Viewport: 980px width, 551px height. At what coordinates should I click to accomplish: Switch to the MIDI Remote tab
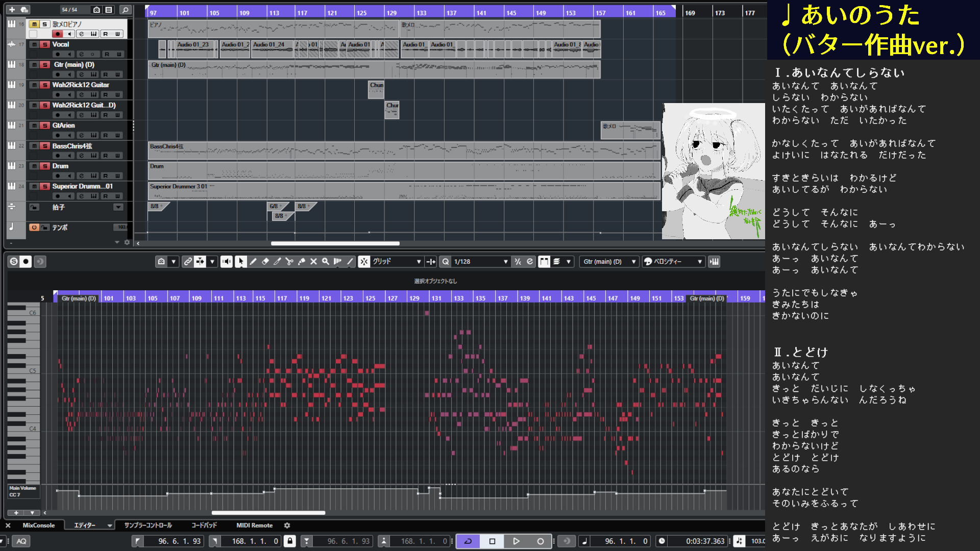(x=254, y=525)
